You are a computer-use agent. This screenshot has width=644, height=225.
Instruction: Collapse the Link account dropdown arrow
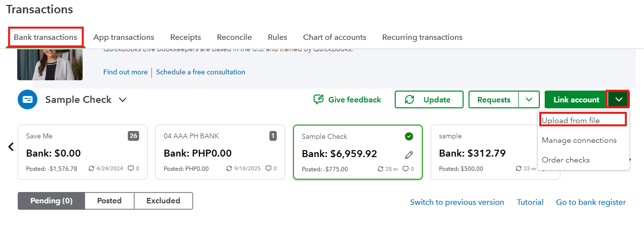click(x=619, y=99)
